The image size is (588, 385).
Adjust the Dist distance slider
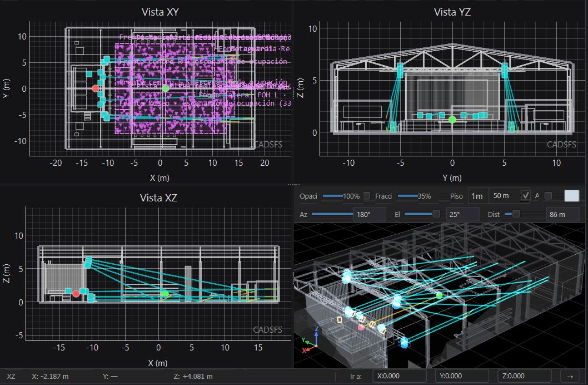point(525,214)
